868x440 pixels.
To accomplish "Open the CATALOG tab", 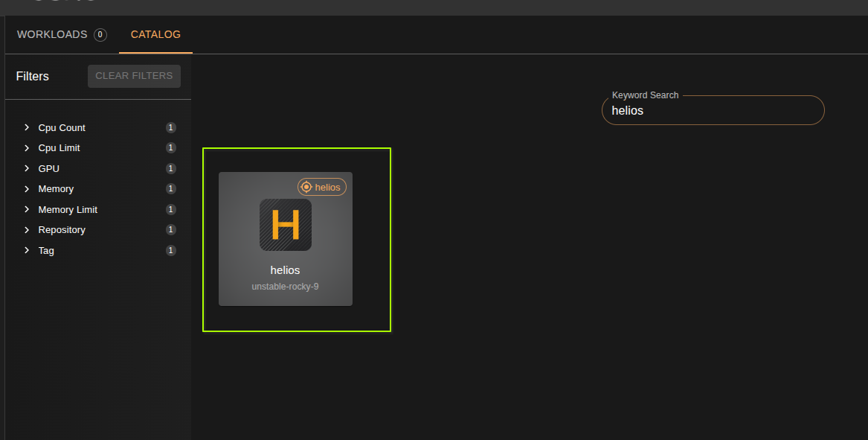I will [x=155, y=34].
